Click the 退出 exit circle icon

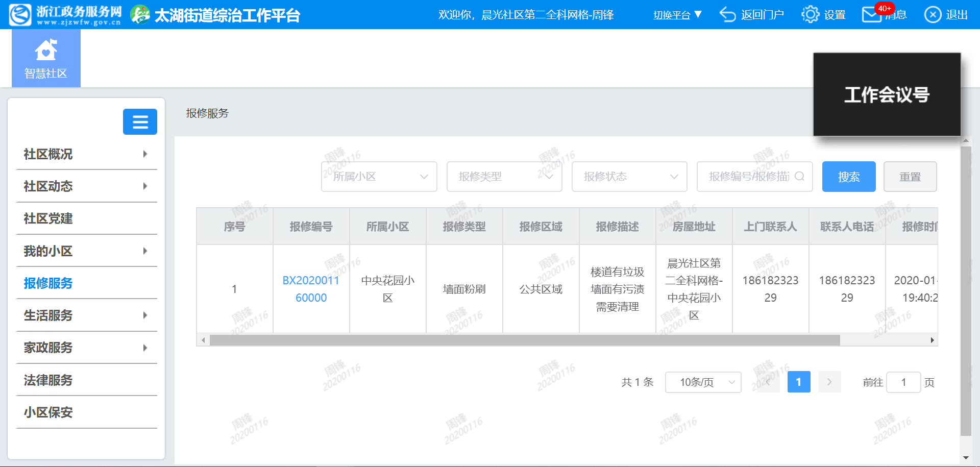coord(933,15)
